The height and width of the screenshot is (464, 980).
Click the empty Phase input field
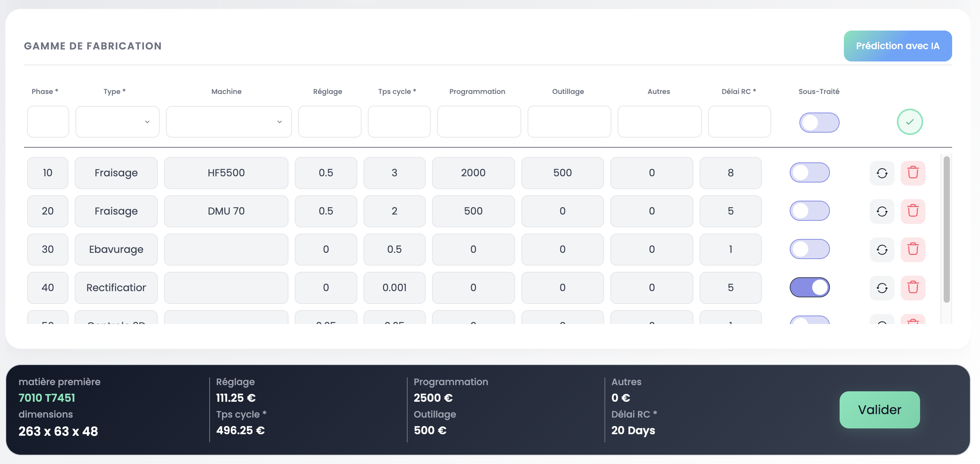coord(48,122)
